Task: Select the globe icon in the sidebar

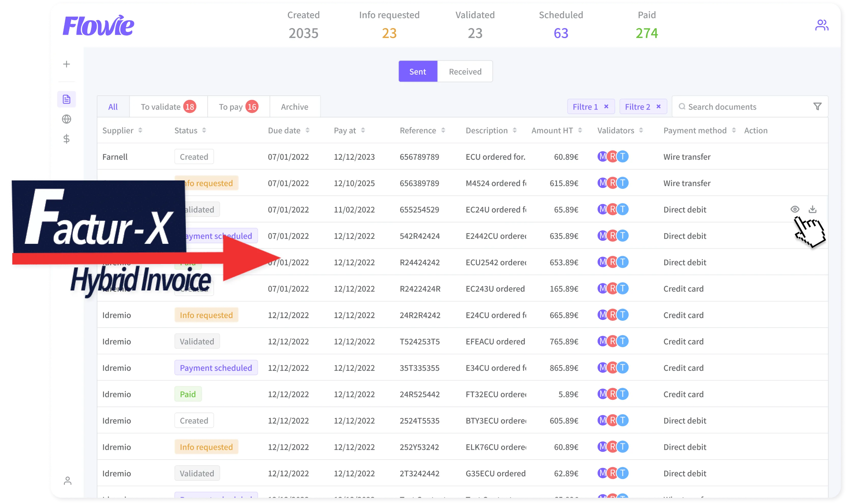Action: 67,119
